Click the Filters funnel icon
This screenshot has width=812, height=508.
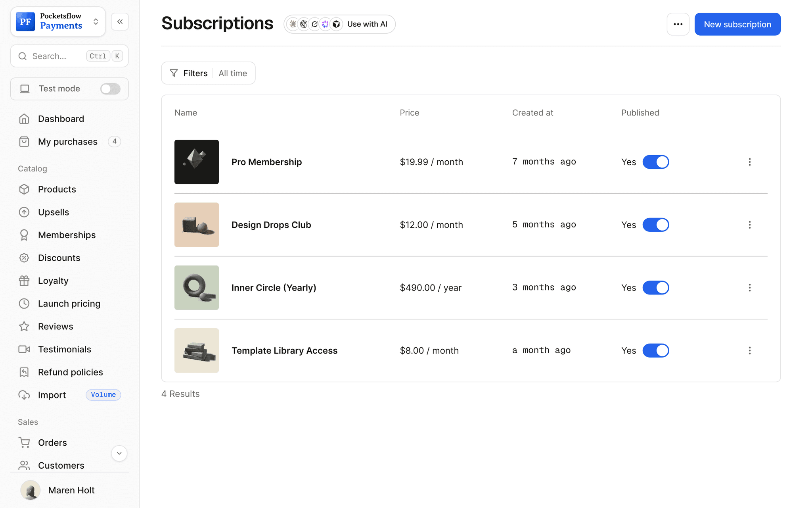pyautogui.click(x=174, y=73)
